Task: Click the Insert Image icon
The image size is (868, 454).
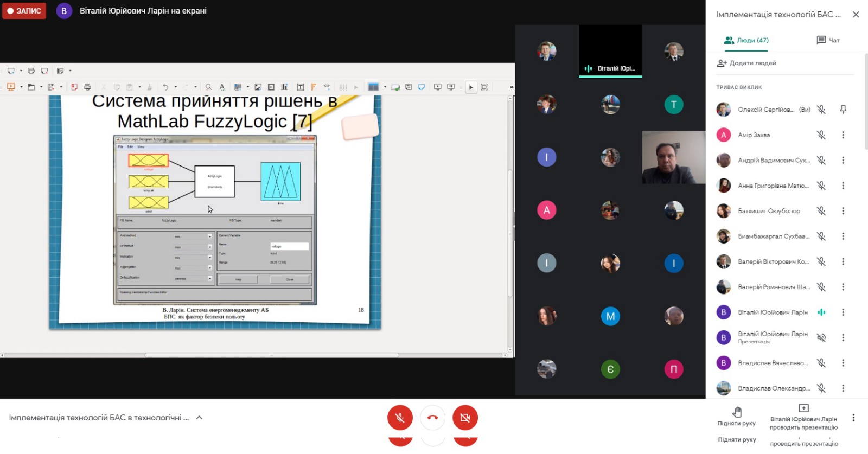Action: [258, 87]
